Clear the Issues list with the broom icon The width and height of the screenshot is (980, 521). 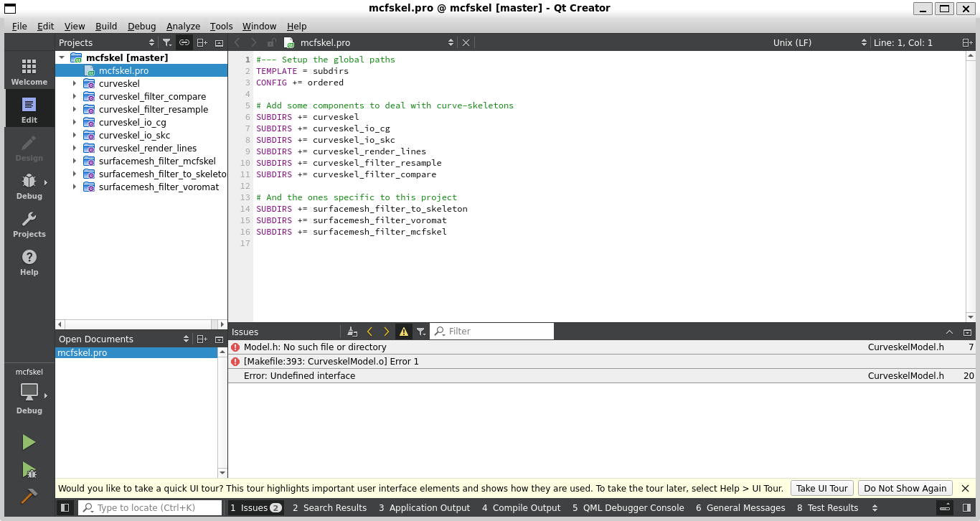coord(352,331)
